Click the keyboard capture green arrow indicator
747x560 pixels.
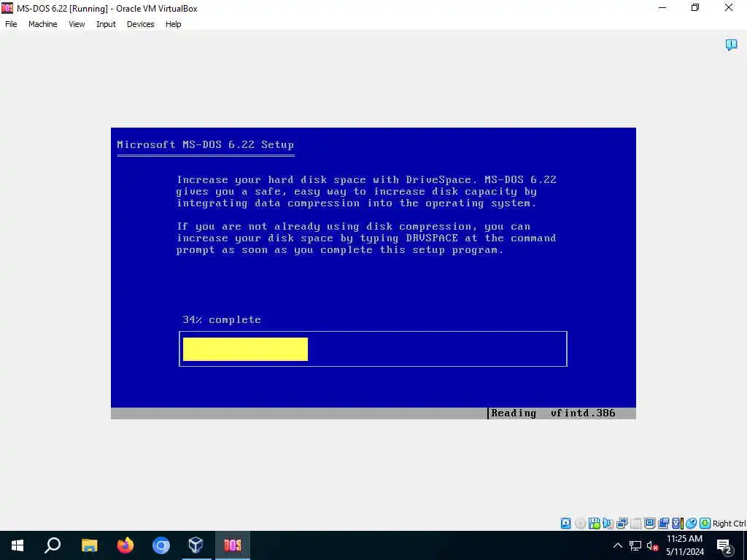[705, 524]
